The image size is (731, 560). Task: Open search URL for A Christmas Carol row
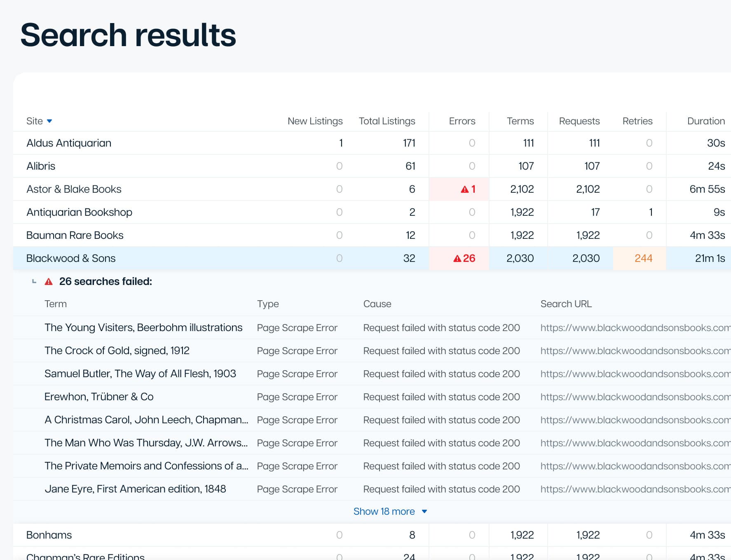click(x=635, y=420)
